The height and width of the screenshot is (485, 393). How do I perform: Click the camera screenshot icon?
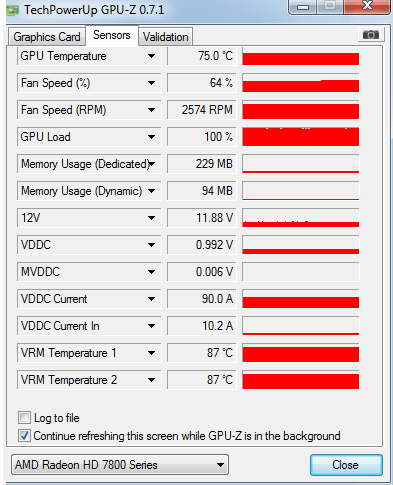click(371, 35)
